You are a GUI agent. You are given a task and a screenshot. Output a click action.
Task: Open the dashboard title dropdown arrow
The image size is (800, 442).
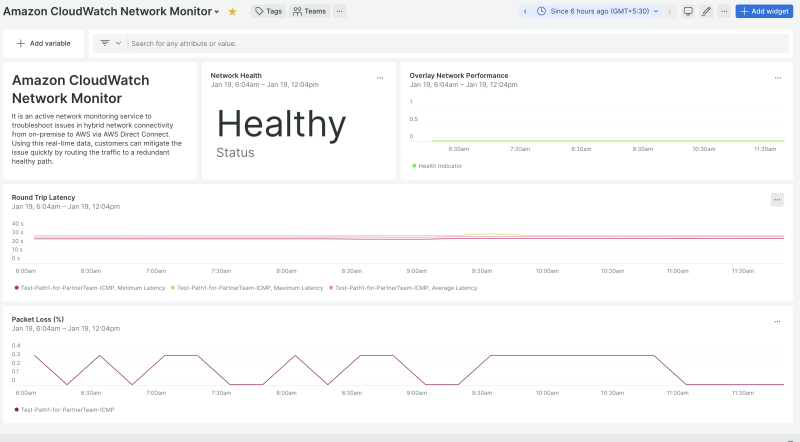coord(217,12)
